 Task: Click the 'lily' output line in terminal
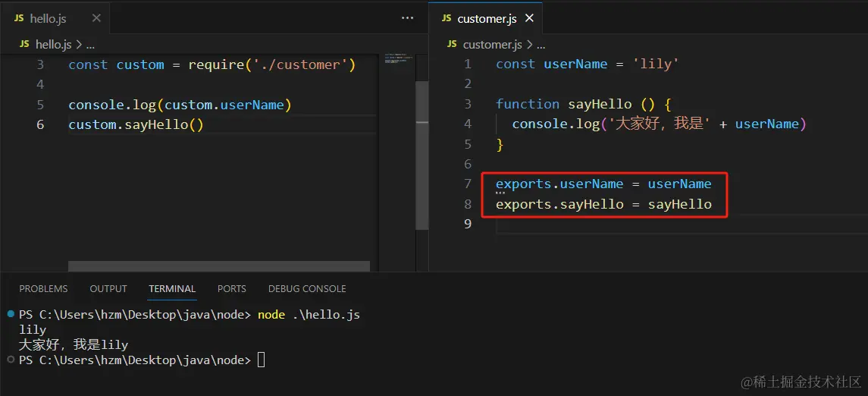point(32,330)
